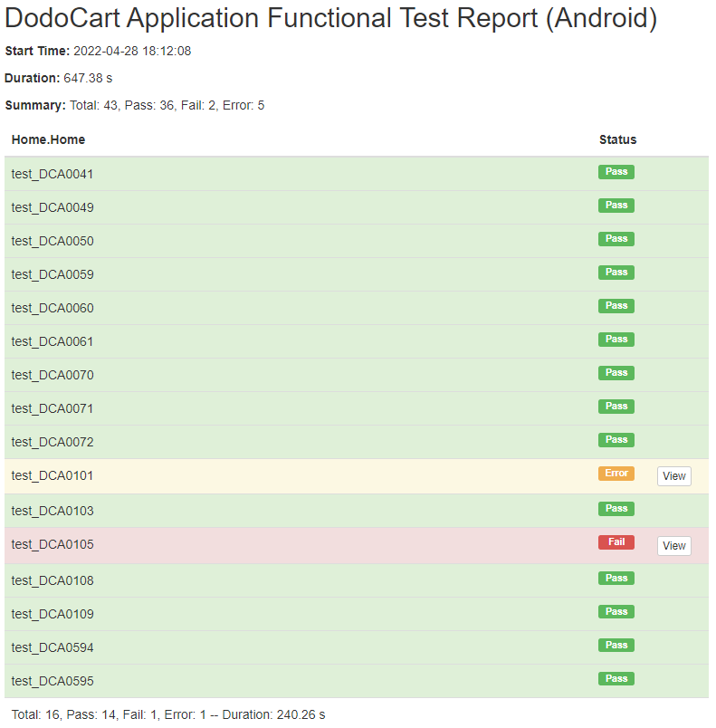Click the Summary totals line
Image resolution: width=716 pixels, height=728 pixels.
point(135,105)
